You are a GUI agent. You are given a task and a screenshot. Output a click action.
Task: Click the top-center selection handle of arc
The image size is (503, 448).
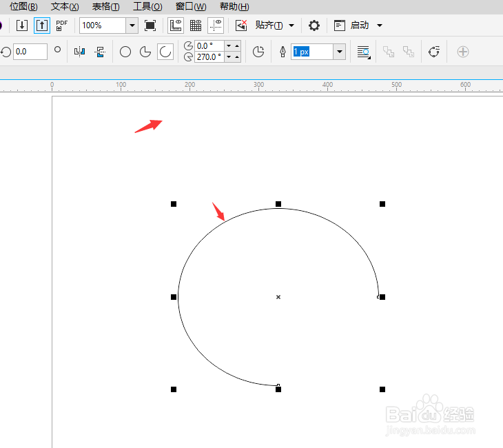click(278, 204)
